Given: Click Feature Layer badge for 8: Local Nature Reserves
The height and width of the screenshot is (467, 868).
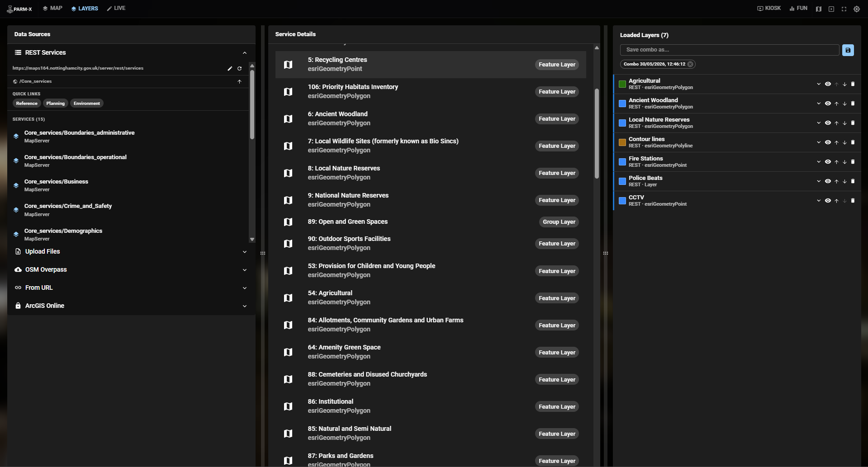Looking at the screenshot, I should tap(557, 173).
